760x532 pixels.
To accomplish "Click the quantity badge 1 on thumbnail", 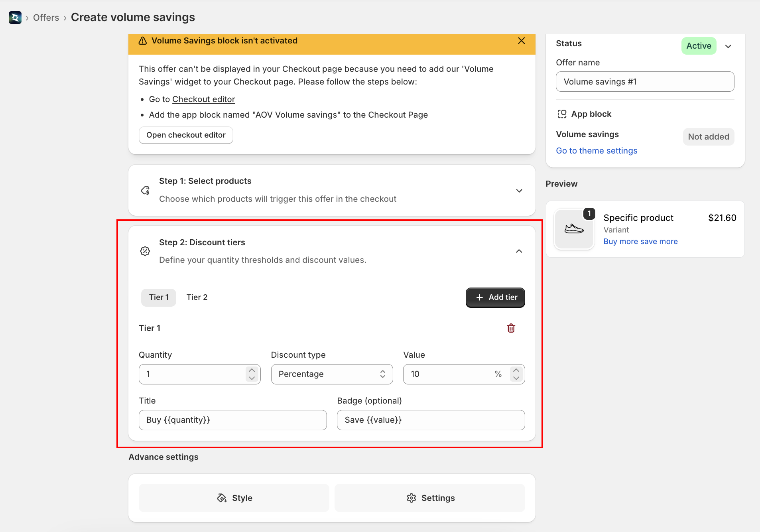I will 589,214.
